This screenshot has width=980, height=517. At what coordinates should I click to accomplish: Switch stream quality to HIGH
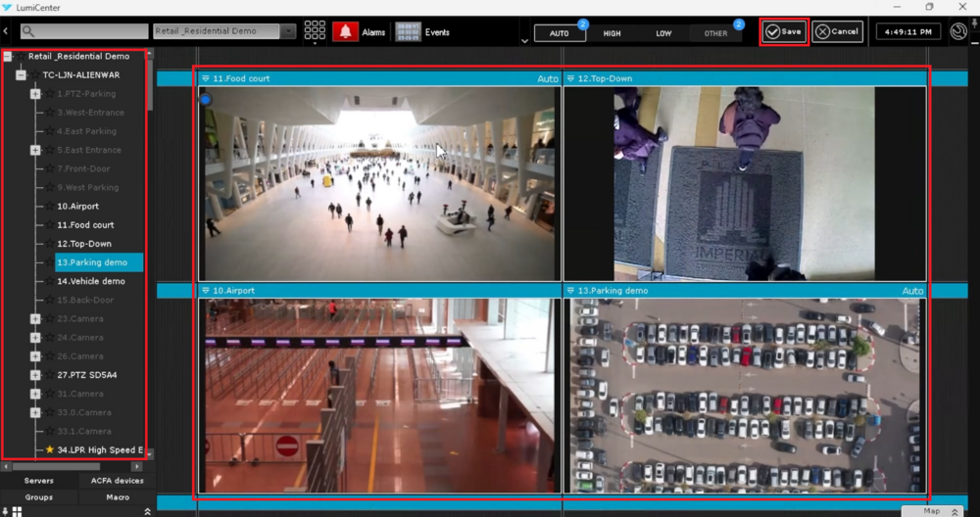pyautogui.click(x=612, y=33)
